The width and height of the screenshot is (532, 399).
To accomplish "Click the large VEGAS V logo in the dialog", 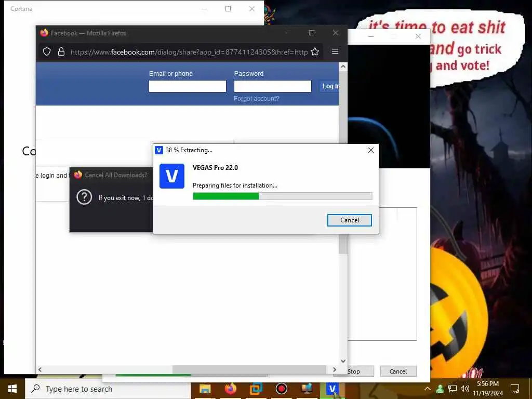I will pyautogui.click(x=171, y=176).
